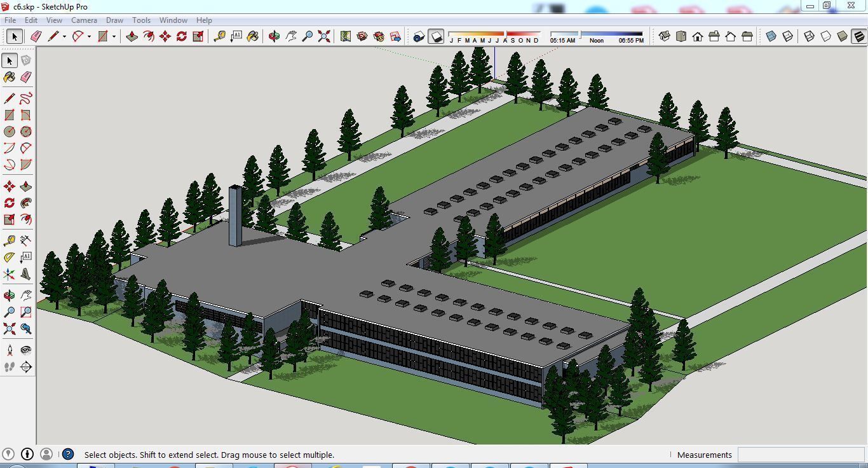Click the shadow time-of-day slider

click(597, 34)
